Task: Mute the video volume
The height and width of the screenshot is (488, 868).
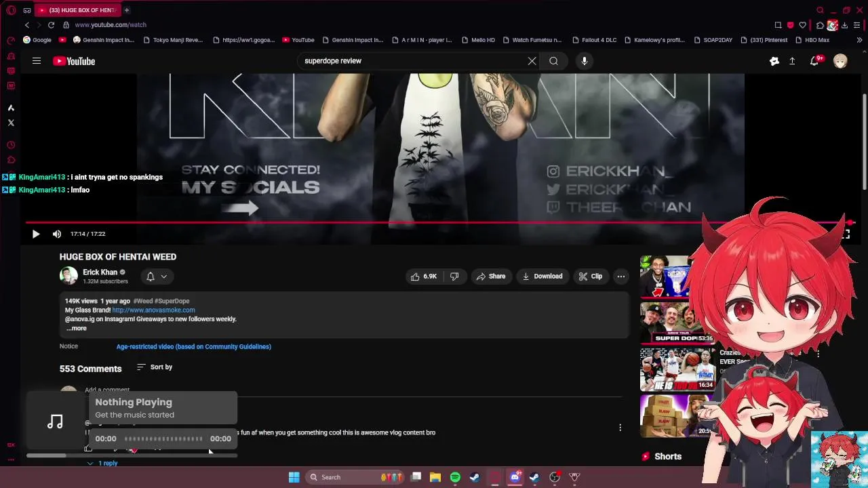Action: [x=57, y=234]
